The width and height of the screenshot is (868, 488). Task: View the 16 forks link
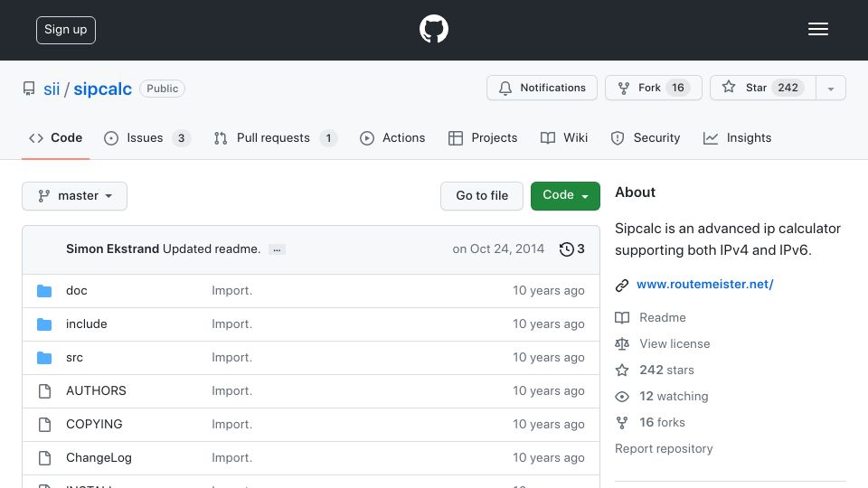(x=662, y=422)
